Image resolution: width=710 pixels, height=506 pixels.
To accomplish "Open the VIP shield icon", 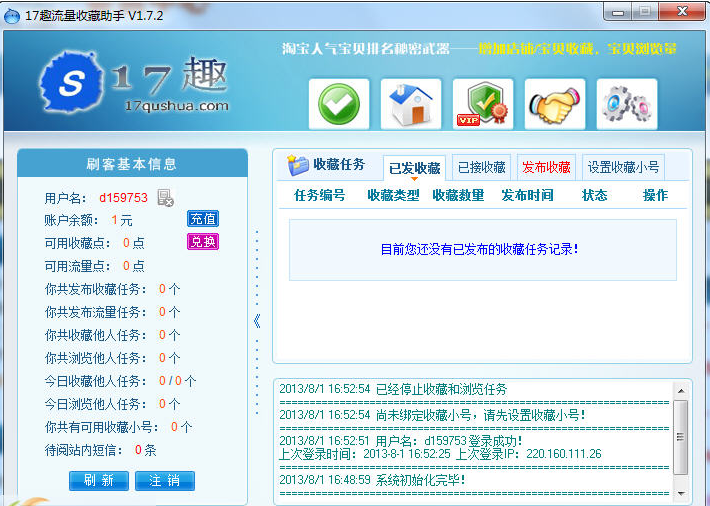I will point(483,104).
